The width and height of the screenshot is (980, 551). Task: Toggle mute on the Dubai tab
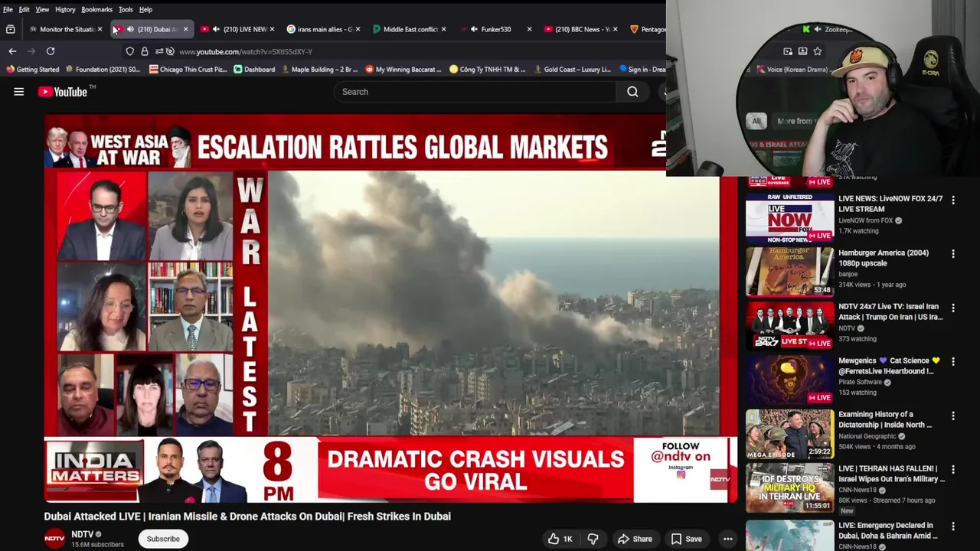pyautogui.click(x=130, y=29)
